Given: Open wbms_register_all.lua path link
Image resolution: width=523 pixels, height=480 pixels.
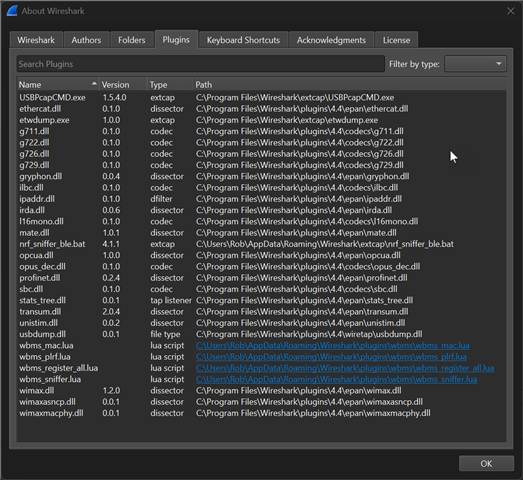Looking at the screenshot, I should 345,368.
